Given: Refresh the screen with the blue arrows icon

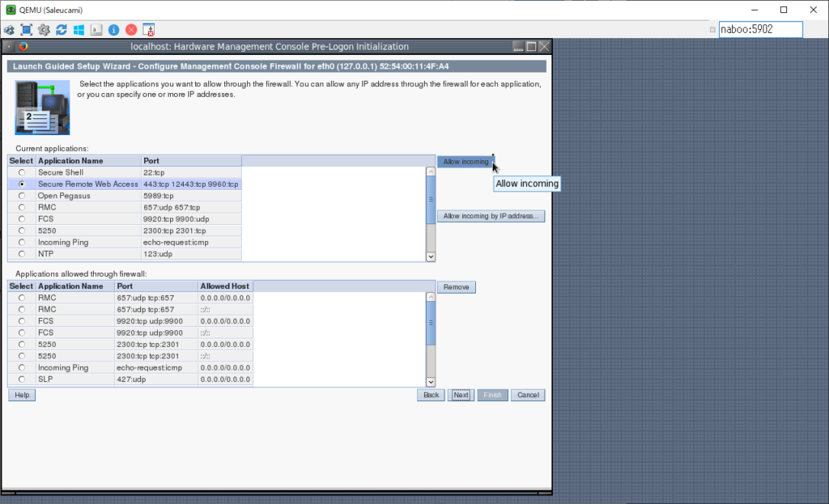Looking at the screenshot, I should click(x=62, y=30).
